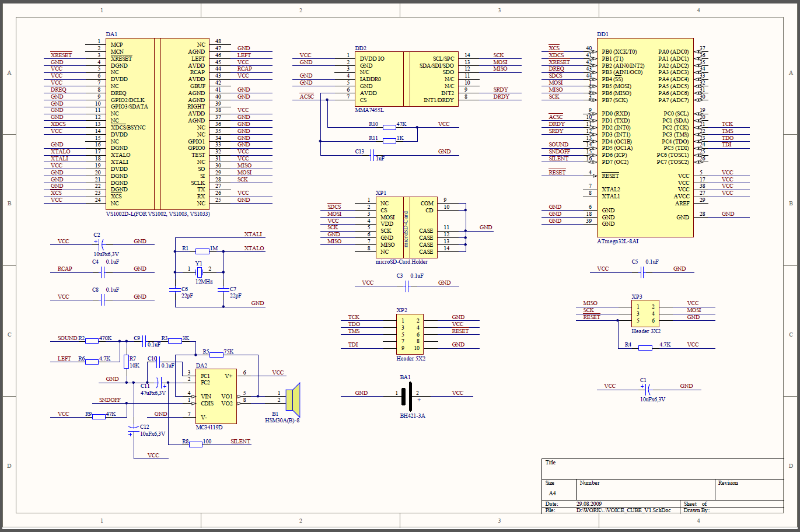Select resistor R1 1M symbol
Image resolution: width=800 pixels, height=532 pixels.
click(x=202, y=251)
